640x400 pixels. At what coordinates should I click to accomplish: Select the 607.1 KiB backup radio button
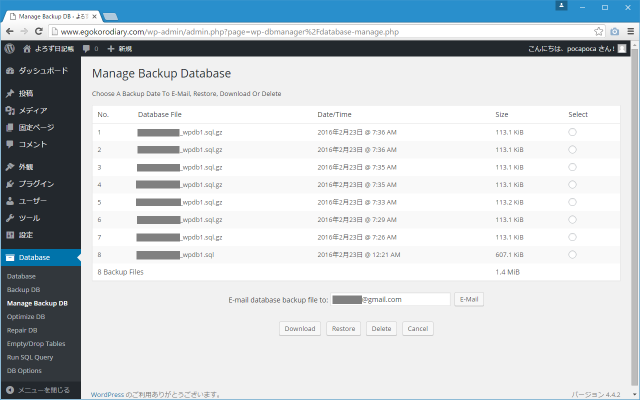(x=572, y=254)
